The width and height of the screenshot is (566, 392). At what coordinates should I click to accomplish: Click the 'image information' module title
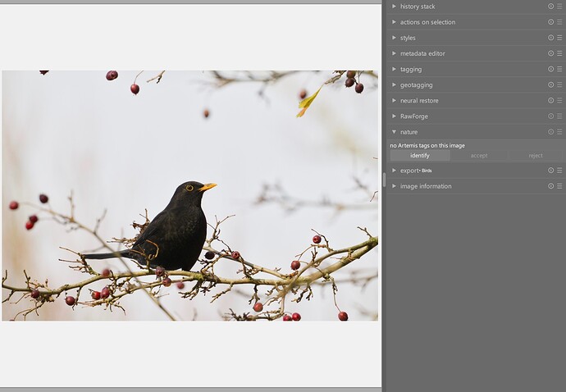pyautogui.click(x=426, y=186)
